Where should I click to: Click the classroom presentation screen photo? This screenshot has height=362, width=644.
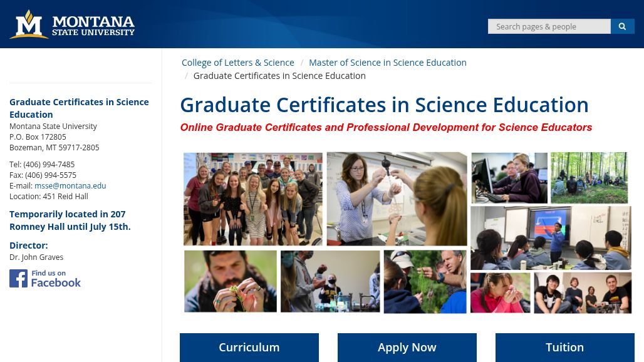point(551,238)
